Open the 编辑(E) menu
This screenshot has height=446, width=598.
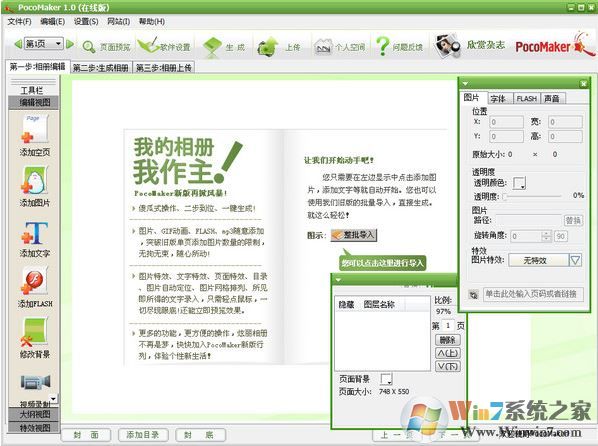[x=53, y=21]
